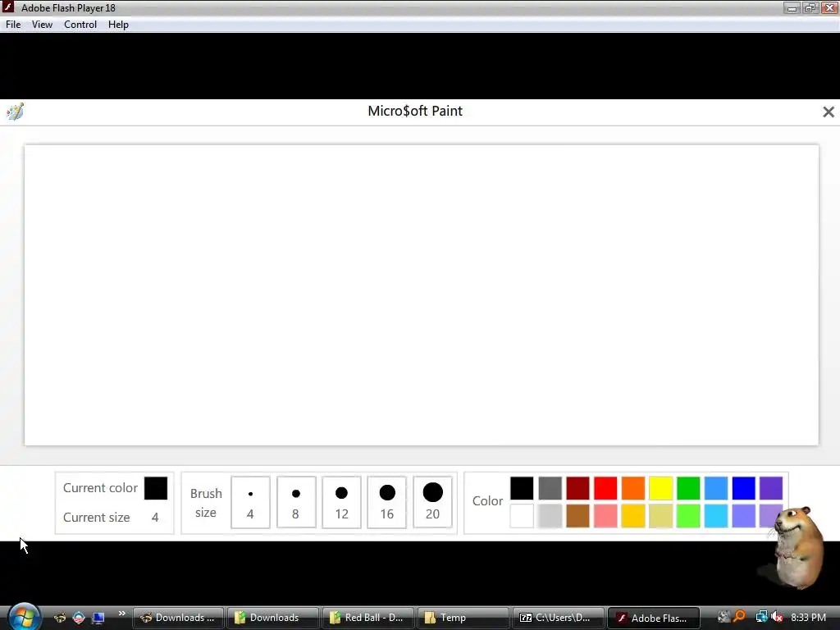Pick the orange color swatch
The height and width of the screenshot is (630, 840).
click(x=632, y=488)
